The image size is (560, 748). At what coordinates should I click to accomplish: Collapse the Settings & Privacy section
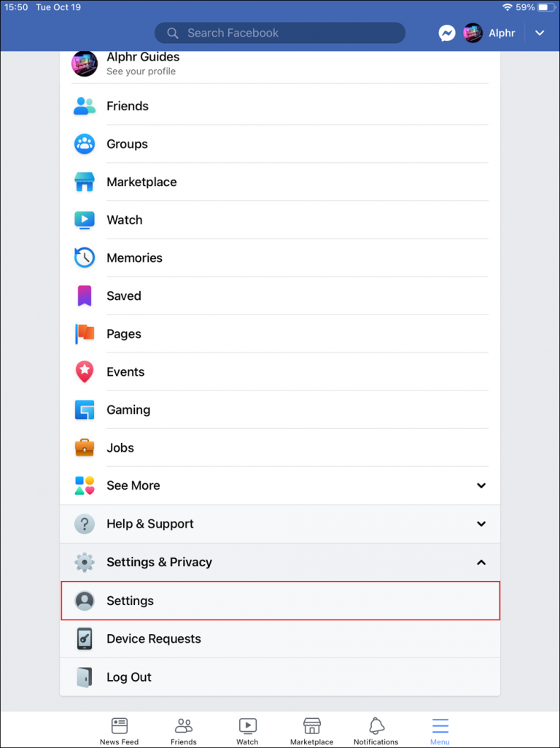[x=481, y=562]
